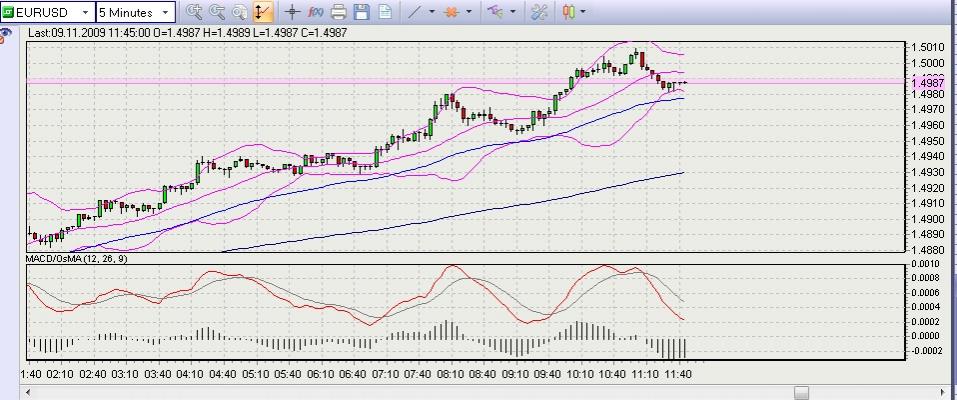Click the third magnifier zoom icon
957x400 pixels.
(239, 12)
